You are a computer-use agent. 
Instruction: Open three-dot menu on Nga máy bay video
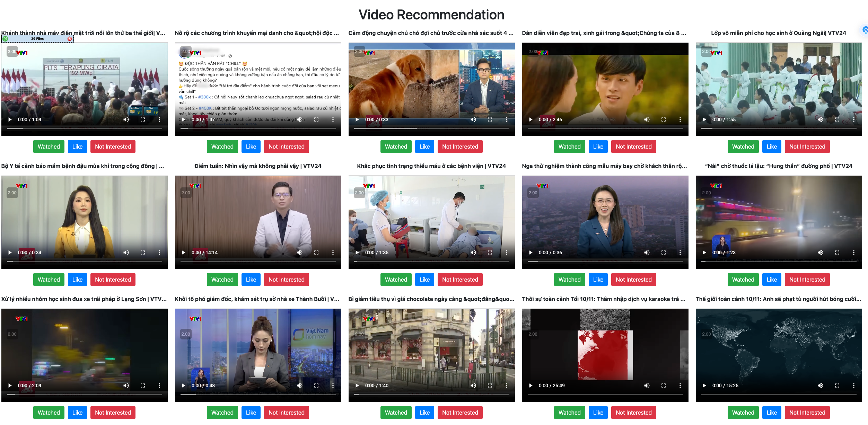(680, 253)
